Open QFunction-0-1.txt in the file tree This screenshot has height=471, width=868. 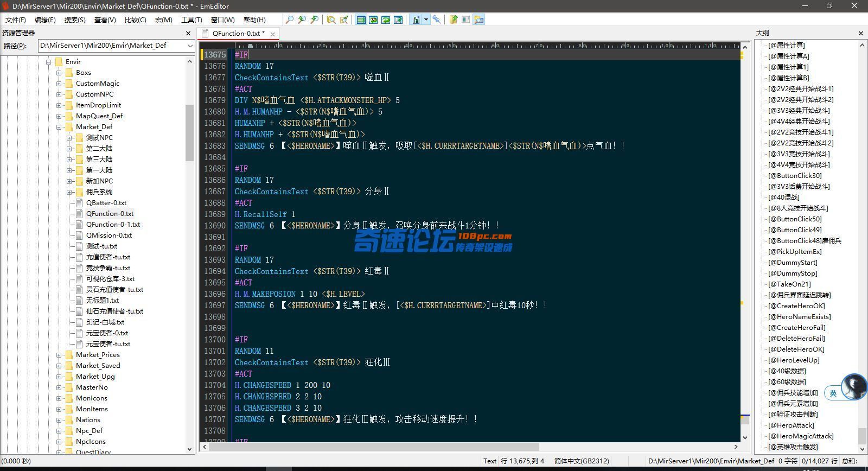113,225
